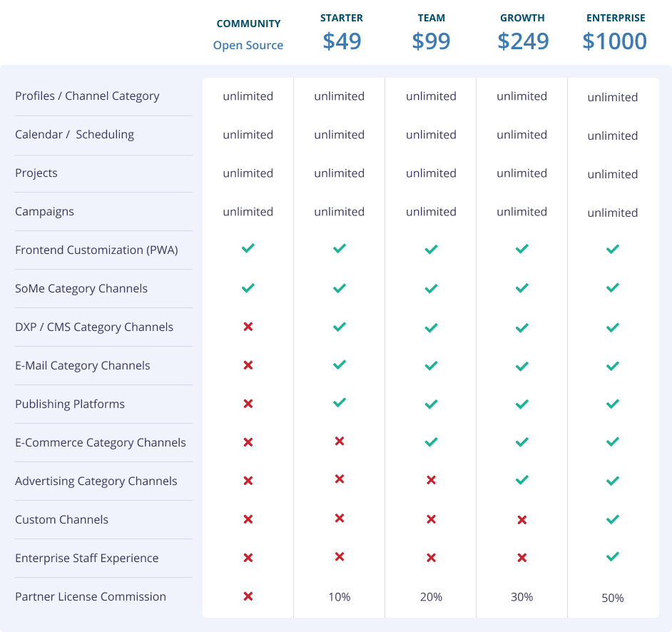Click the Enterprise checkmark for Custom Channels
The image size is (672, 632).
(612, 519)
